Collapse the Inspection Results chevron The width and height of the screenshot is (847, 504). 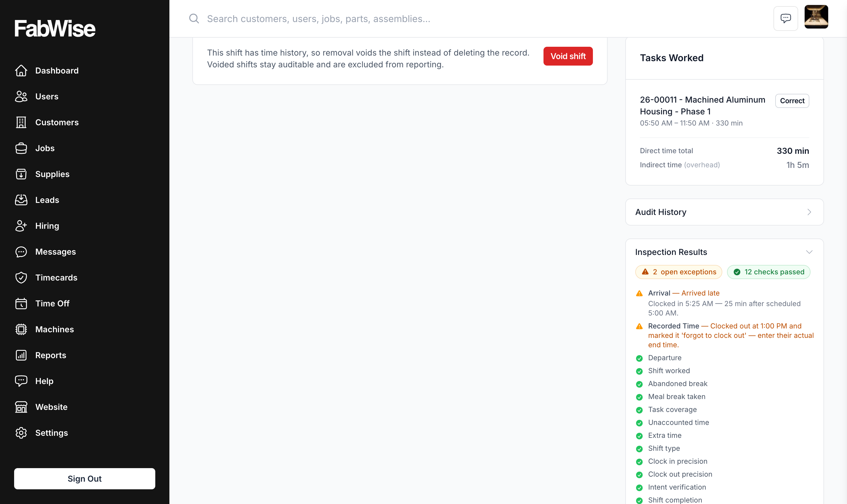click(809, 252)
